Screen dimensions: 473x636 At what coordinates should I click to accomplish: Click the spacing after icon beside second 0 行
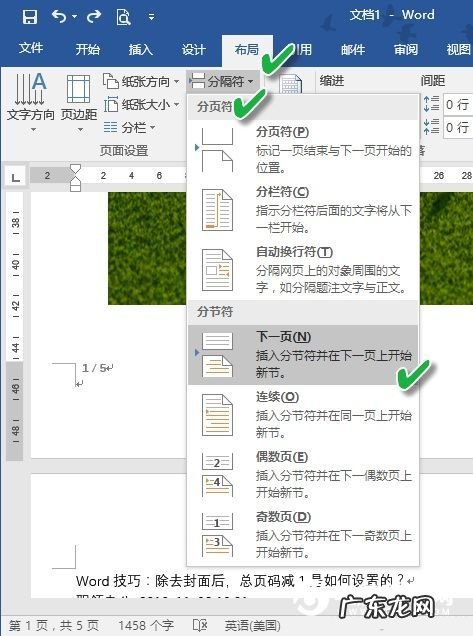point(431,127)
